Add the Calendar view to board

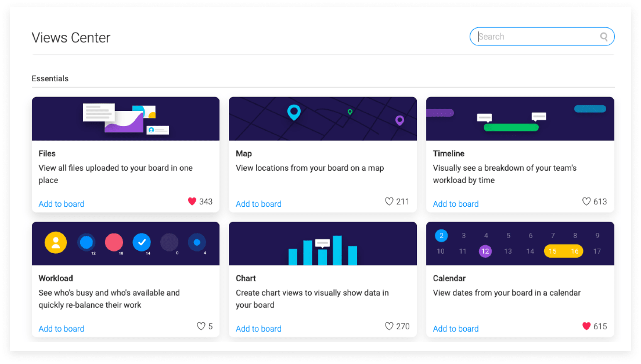pyautogui.click(x=456, y=329)
